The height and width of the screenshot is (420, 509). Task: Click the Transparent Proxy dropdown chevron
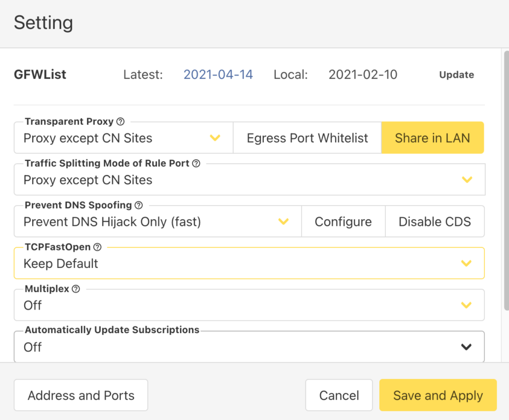point(216,138)
